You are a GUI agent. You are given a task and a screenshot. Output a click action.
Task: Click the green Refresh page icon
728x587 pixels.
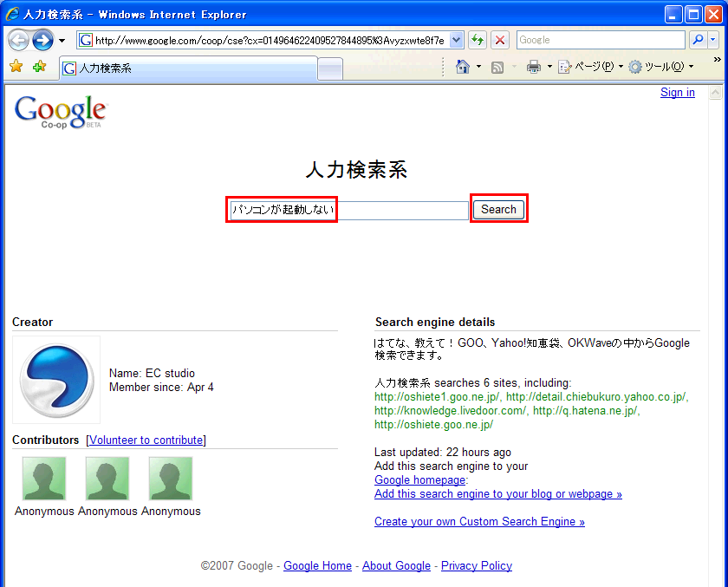click(477, 41)
